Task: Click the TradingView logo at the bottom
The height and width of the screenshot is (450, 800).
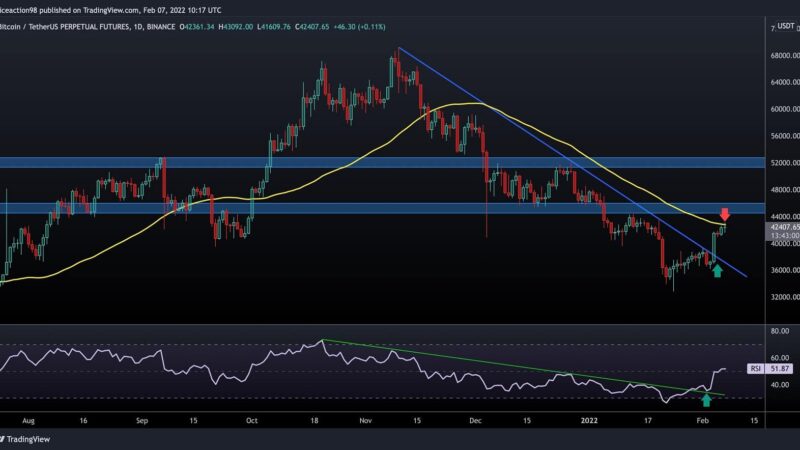Action: click(26, 439)
